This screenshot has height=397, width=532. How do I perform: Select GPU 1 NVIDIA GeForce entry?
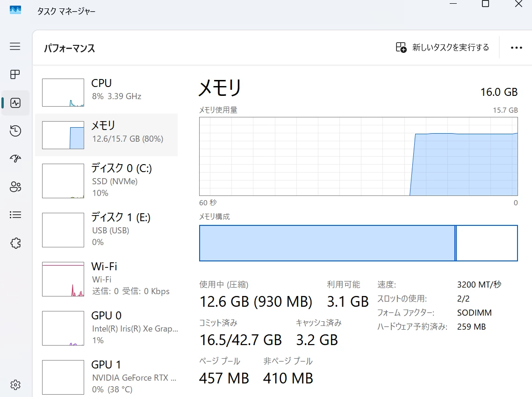(x=107, y=376)
